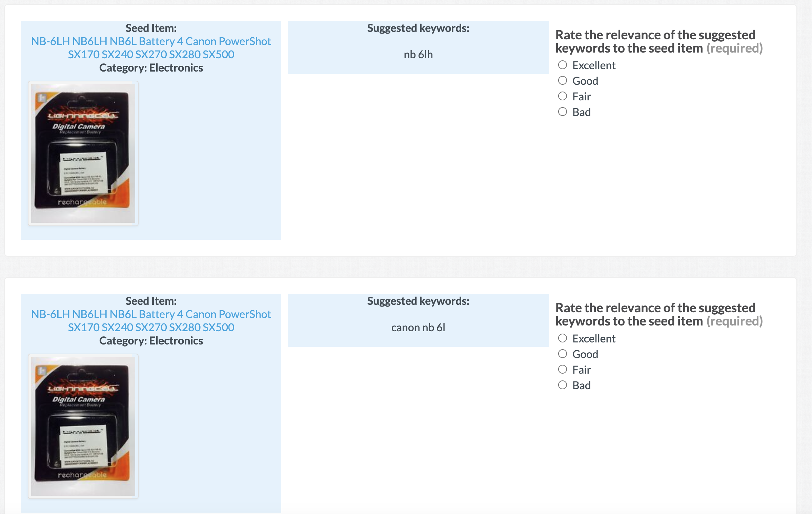
Task: Click battery product image in the second task
Action: [83, 426]
